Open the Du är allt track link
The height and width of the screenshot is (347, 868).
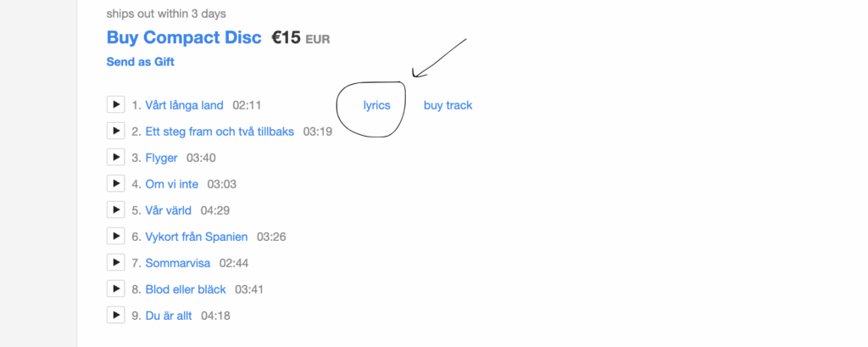click(x=169, y=316)
